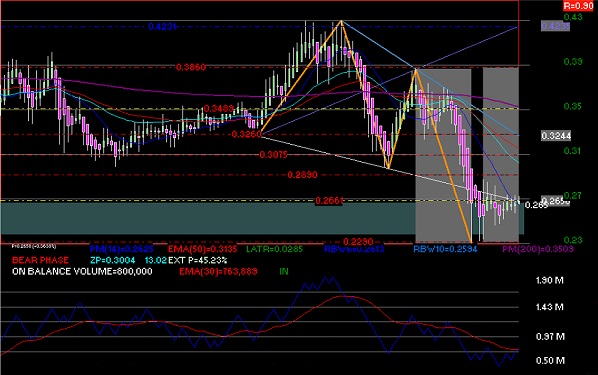Select the PM(14) indicator readout
This screenshot has width=598, height=375.
pos(122,249)
